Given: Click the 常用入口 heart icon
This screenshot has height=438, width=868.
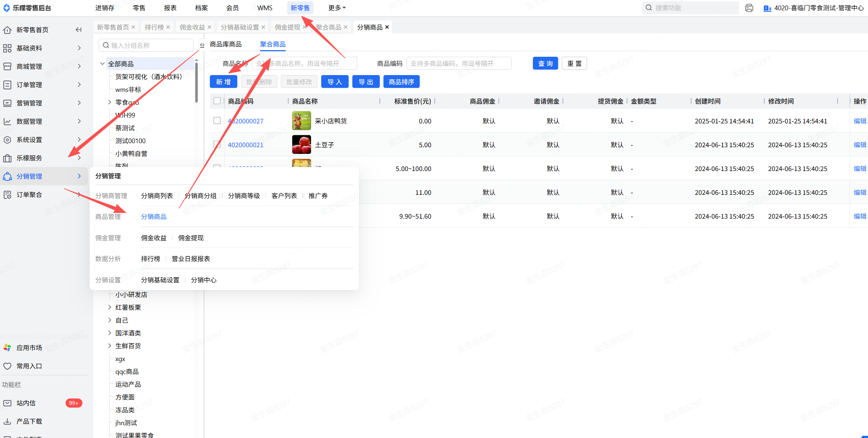Looking at the screenshot, I should 7,366.
